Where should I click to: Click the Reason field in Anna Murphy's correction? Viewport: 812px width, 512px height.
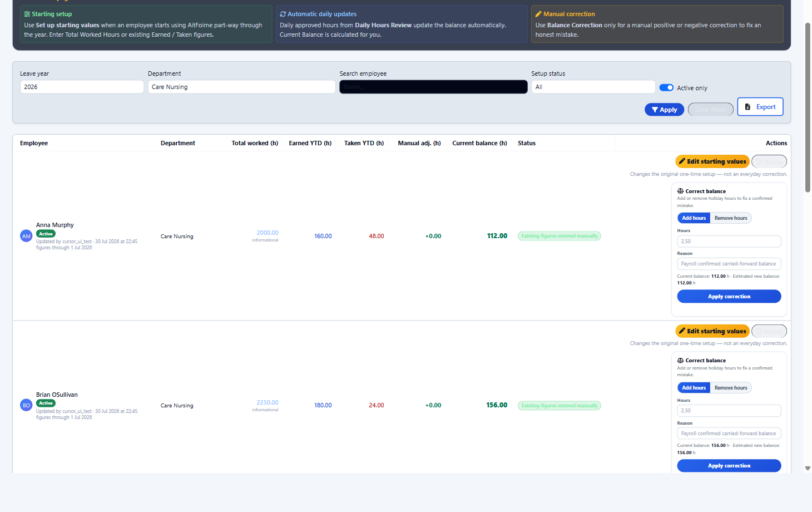point(729,264)
